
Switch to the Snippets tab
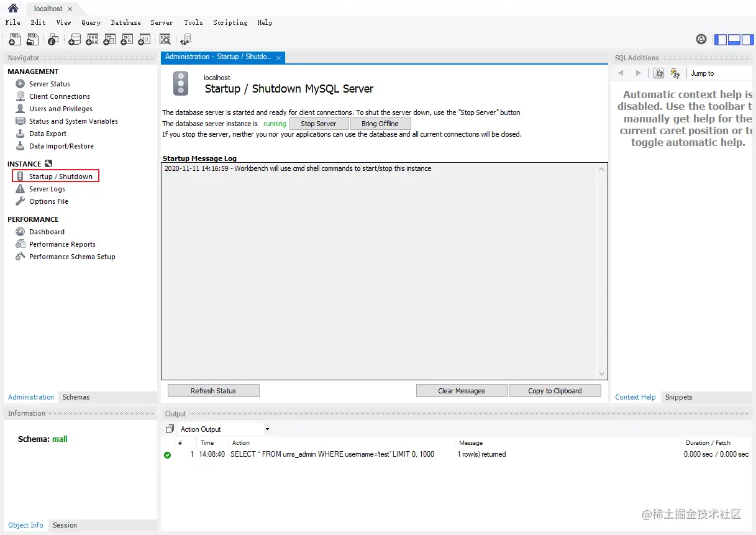678,397
